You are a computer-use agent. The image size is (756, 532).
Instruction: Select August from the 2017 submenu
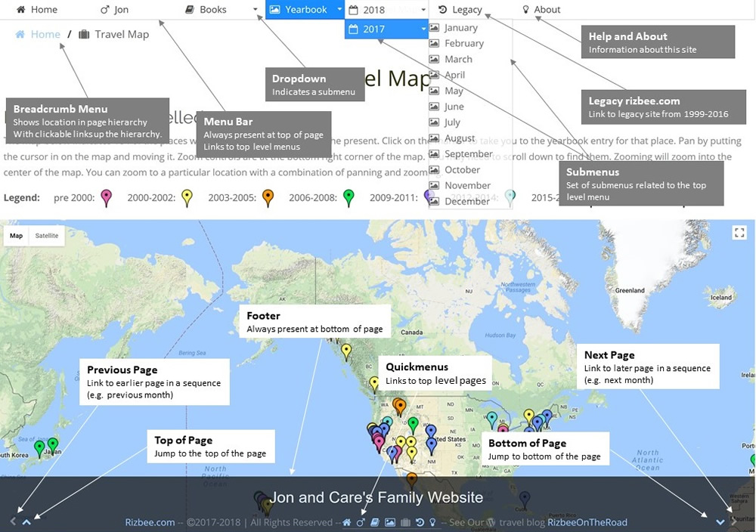tap(452, 138)
